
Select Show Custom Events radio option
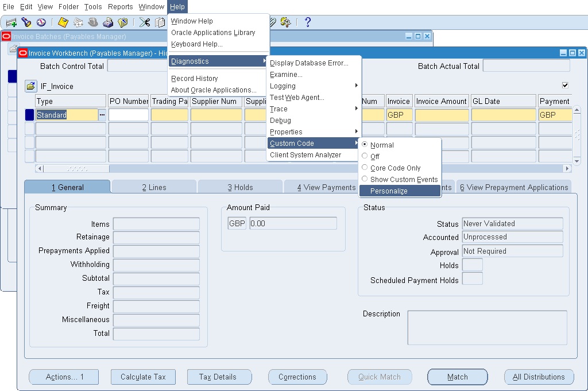(365, 179)
